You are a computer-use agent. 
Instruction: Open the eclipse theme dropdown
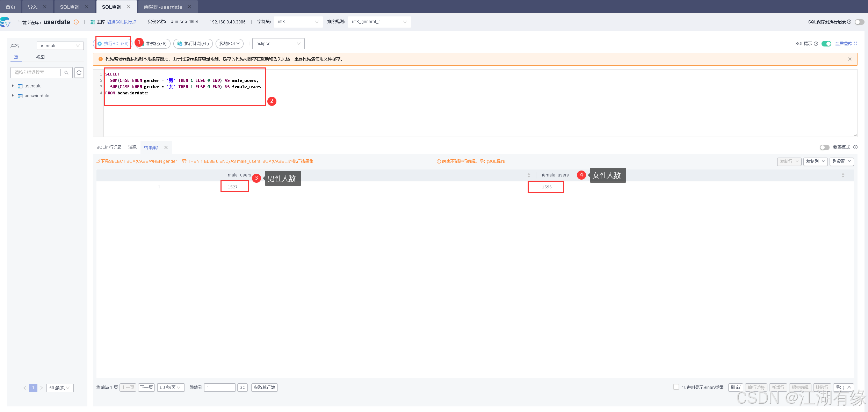[278, 44]
